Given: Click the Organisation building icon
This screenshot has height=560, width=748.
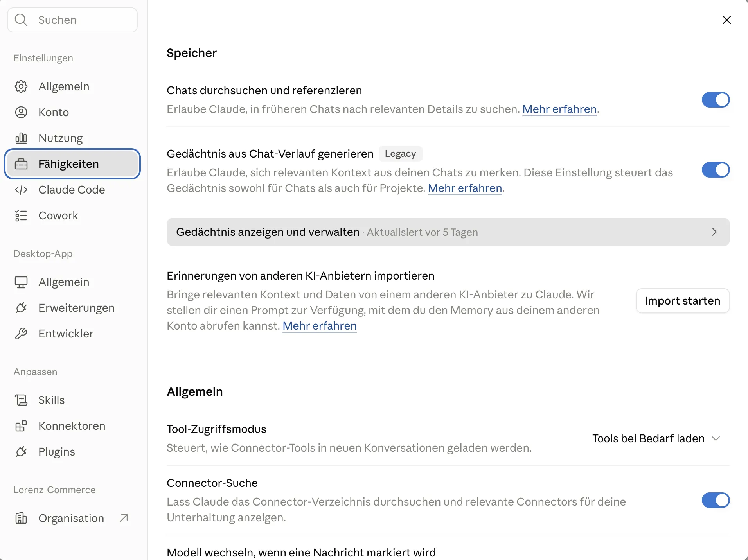Looking at the screenshot, I should 21,518.
